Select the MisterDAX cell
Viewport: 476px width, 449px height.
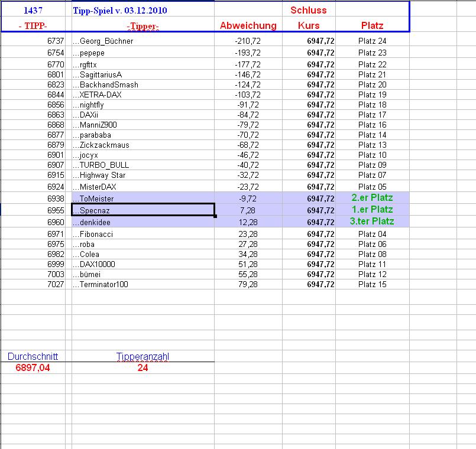pos(143,187)
